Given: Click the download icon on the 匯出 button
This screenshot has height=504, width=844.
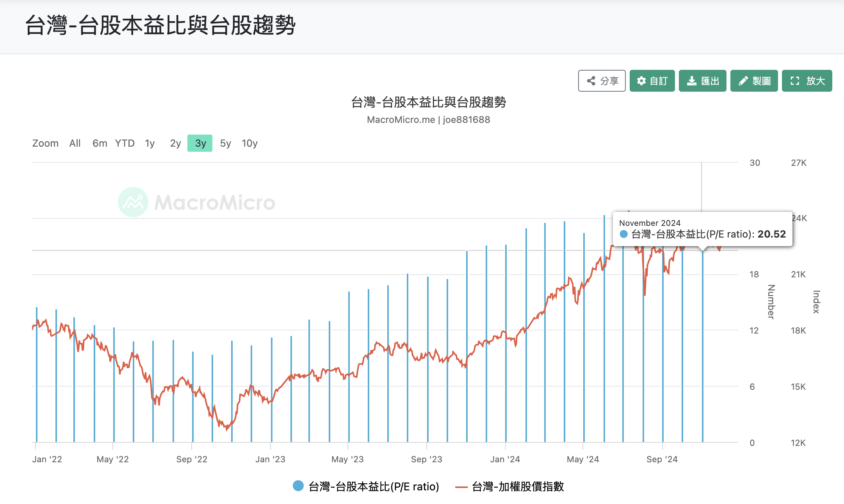Looking at the screenshot, I should [x=692, y=81].
